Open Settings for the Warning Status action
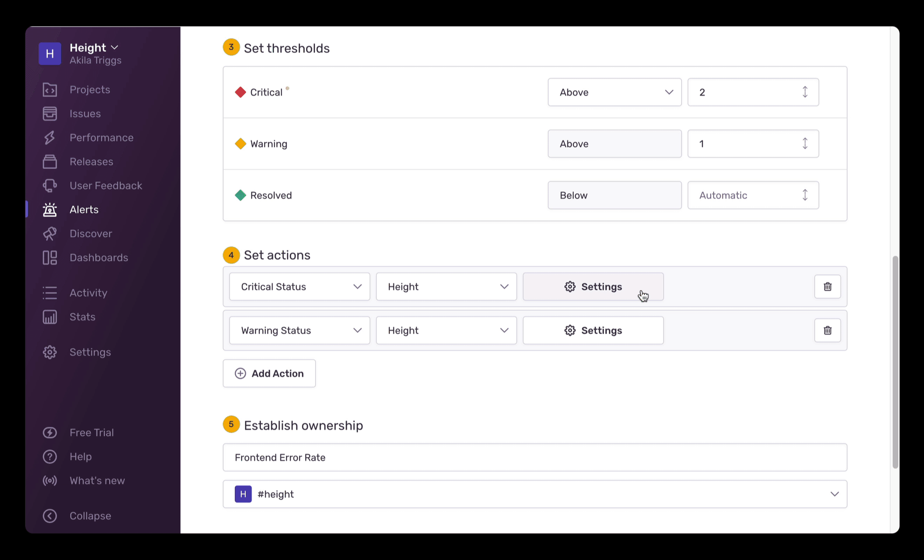924x560 pixels. (x=593, y=330)
